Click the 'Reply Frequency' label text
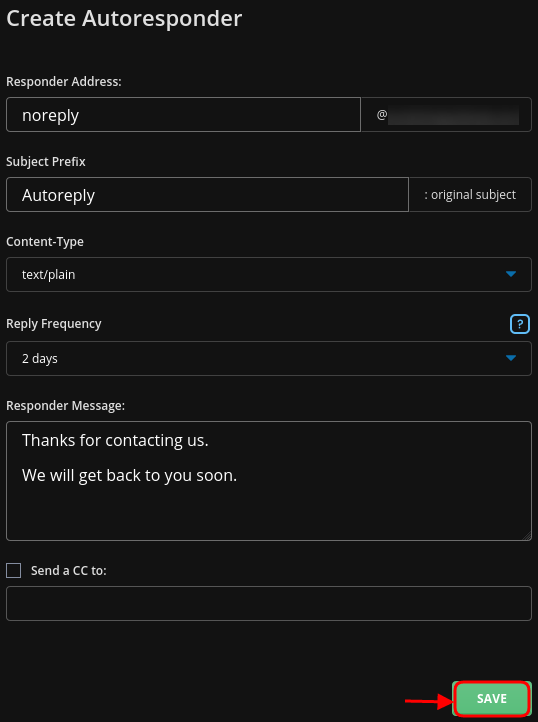 pyautogui.click(x=53, y=324)
